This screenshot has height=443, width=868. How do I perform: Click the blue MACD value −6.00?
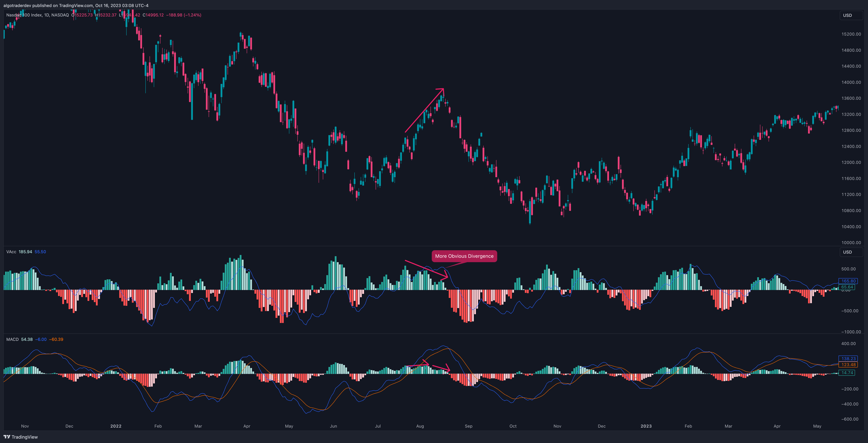click(41, 339)
